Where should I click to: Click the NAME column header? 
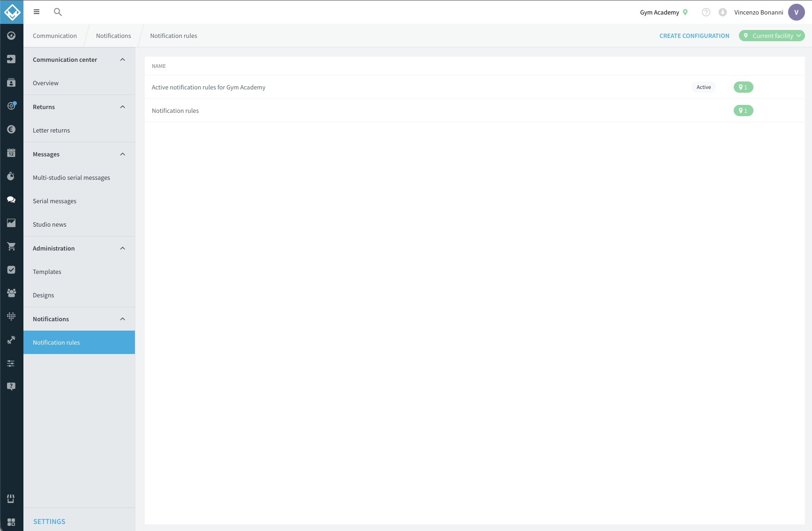tap(159, 66)
